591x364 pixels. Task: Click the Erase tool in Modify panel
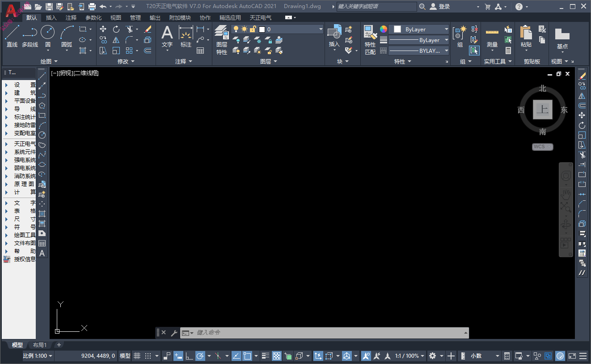point(148,29)
